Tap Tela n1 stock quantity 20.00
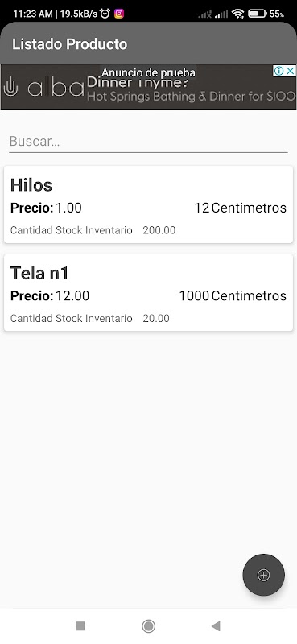Viewport: 297px width, 644px height. point(156,318)
